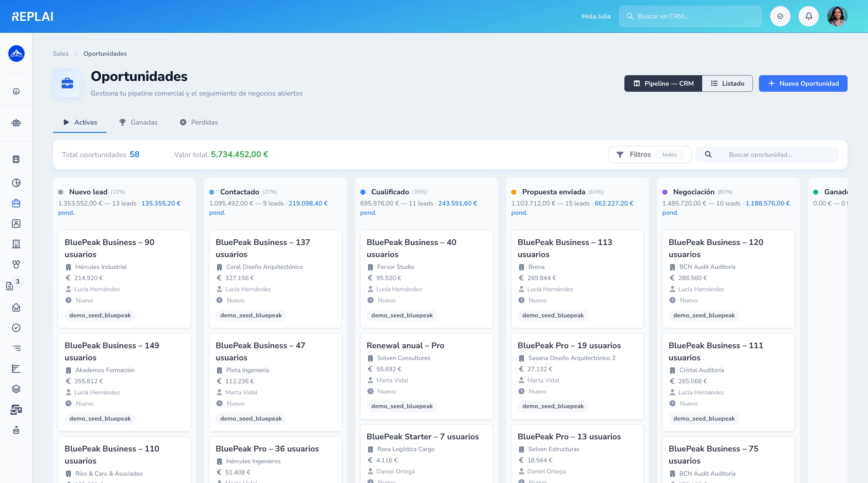
Task: Click Solven Consultores company name
Action: pos(404,358)
